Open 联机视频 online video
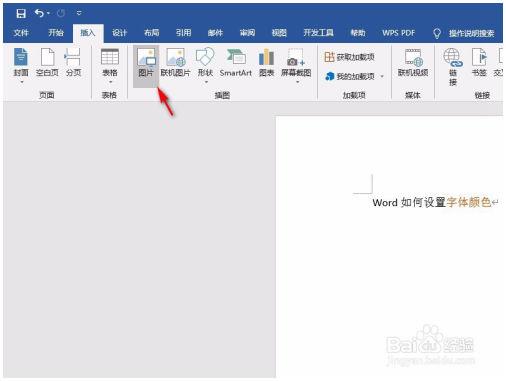This screenshot has width=506, height=381. (413, 63)
